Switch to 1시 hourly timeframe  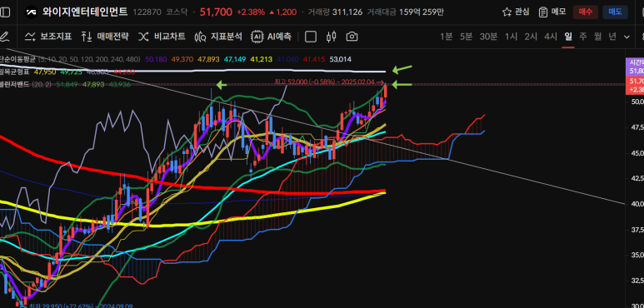511,37
